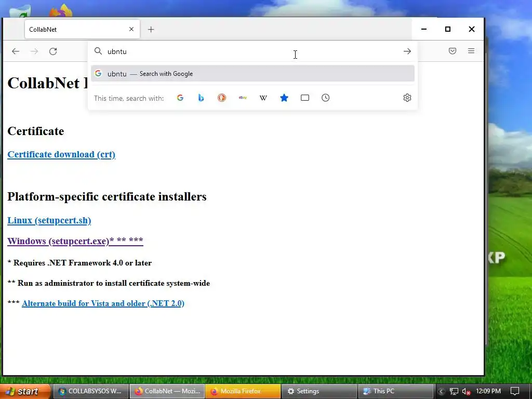
Task: Minimize the Firefox window
Action: point(424,29)
